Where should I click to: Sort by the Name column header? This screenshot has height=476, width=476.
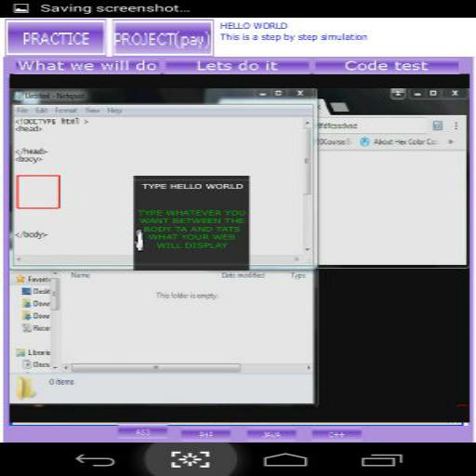click(x=80, y=275)
